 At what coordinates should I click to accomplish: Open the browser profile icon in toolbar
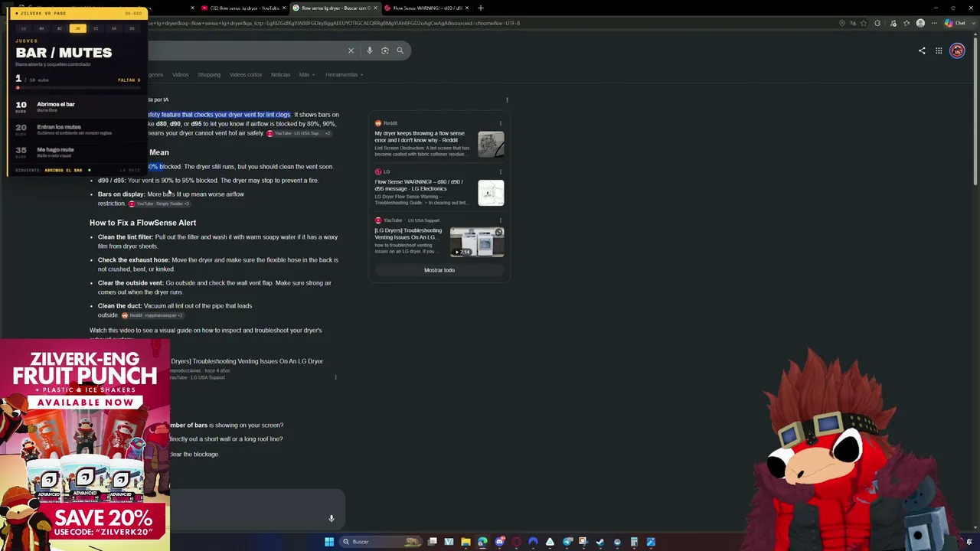[920, 23]
